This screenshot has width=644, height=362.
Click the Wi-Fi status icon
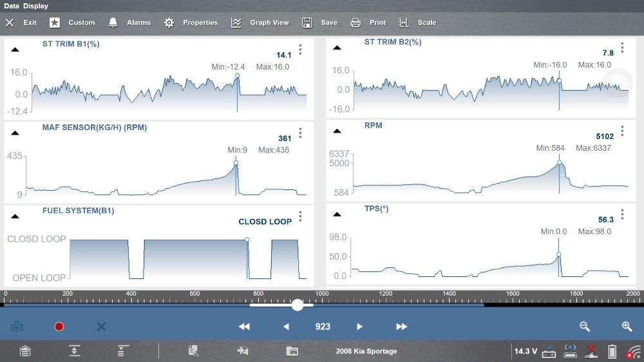point(634,352)
